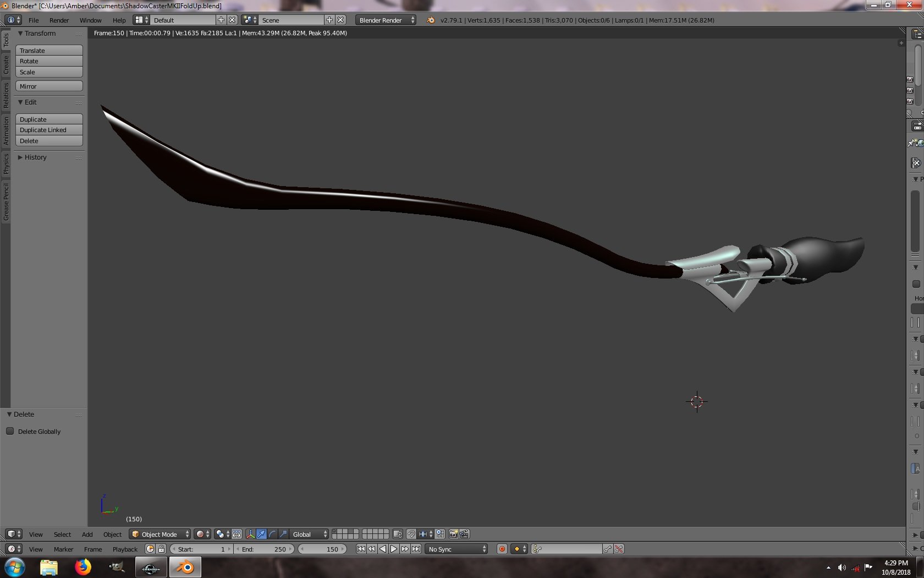Image resolution: width=924 pixels, height=578 pixels.
Task: Click the Rotate button
Action: point(49,61)
